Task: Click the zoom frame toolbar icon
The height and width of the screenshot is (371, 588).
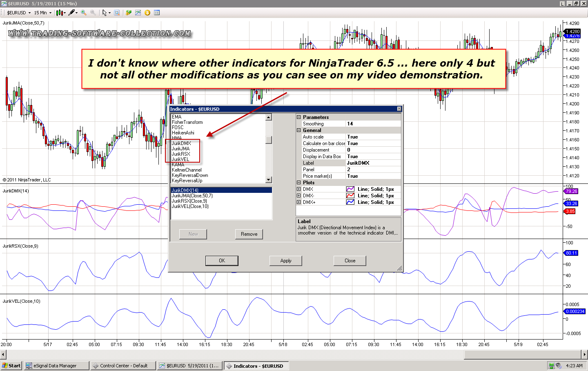Action: pyautogui.click(x=117, y=13)
